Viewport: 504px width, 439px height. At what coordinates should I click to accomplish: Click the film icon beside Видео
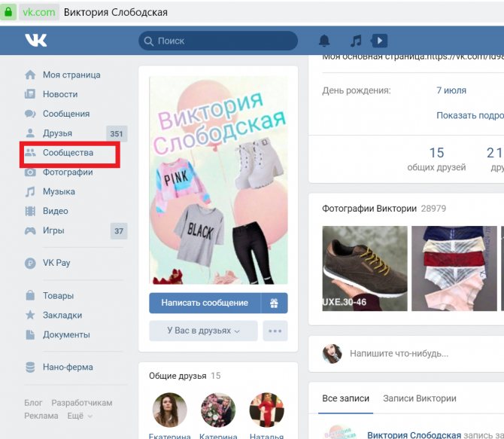click(30, 211)
